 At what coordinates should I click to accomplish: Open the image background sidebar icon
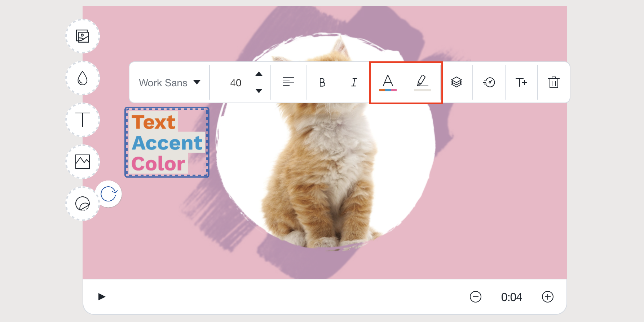[83, 162]
